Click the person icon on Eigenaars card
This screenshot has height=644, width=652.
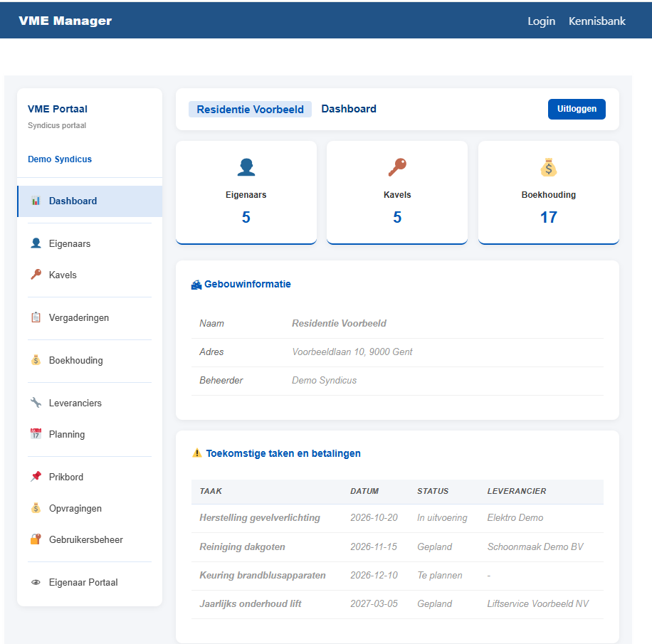tap(246, 167)
